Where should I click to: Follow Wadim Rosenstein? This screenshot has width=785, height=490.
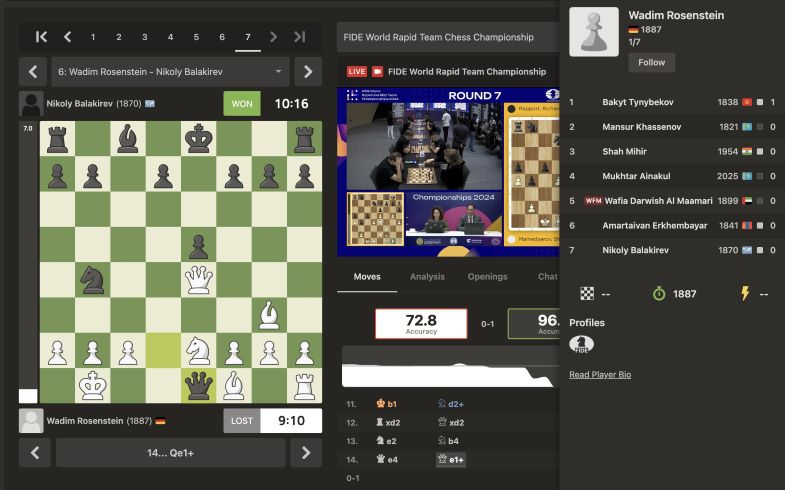click(x=651, y=62)
